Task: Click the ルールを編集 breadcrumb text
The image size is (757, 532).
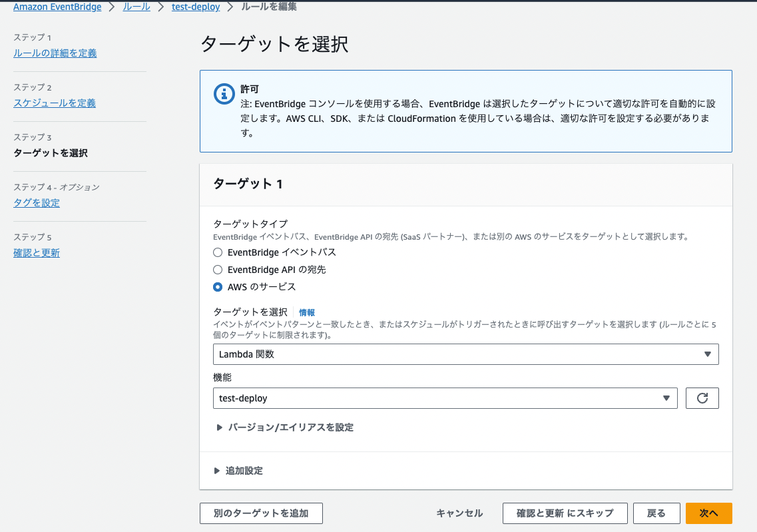Action: coord(269,7)
